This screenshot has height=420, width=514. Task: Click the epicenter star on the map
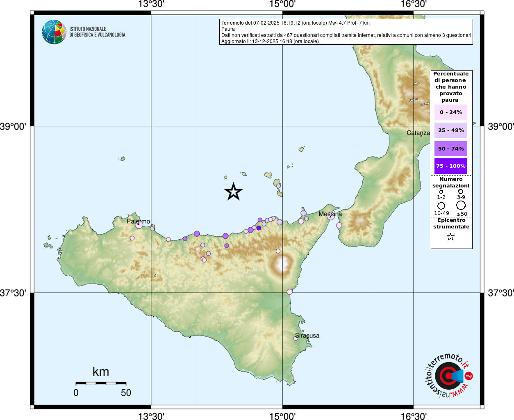coord(234,192)
